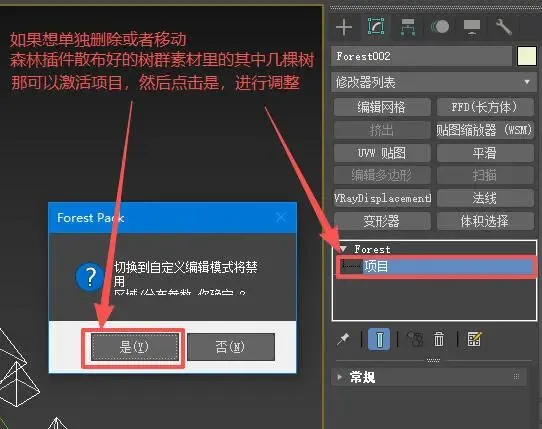Choose 否(N) in Forest Pack dialog
The height and width of the screenshot is (429, 542).
(x=231, y=347)
